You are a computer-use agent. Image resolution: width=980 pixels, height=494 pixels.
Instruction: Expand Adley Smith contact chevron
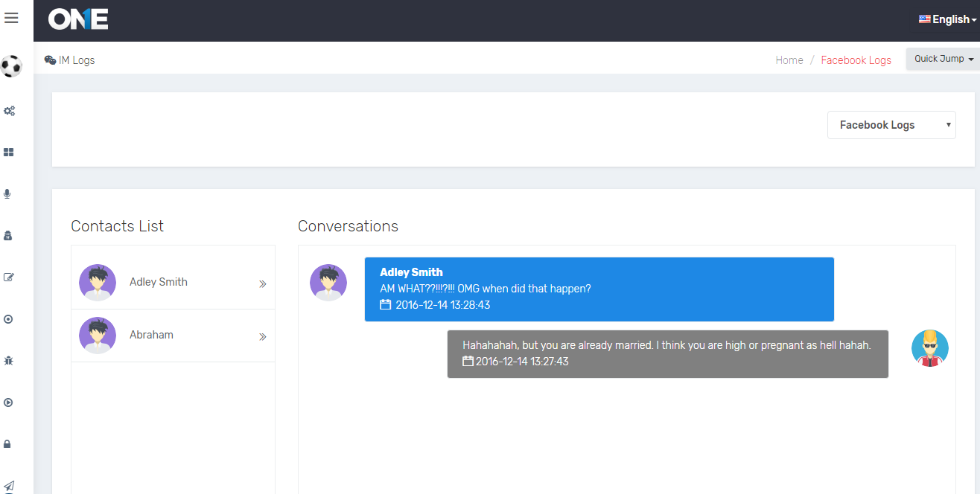[x=262, y=283]
